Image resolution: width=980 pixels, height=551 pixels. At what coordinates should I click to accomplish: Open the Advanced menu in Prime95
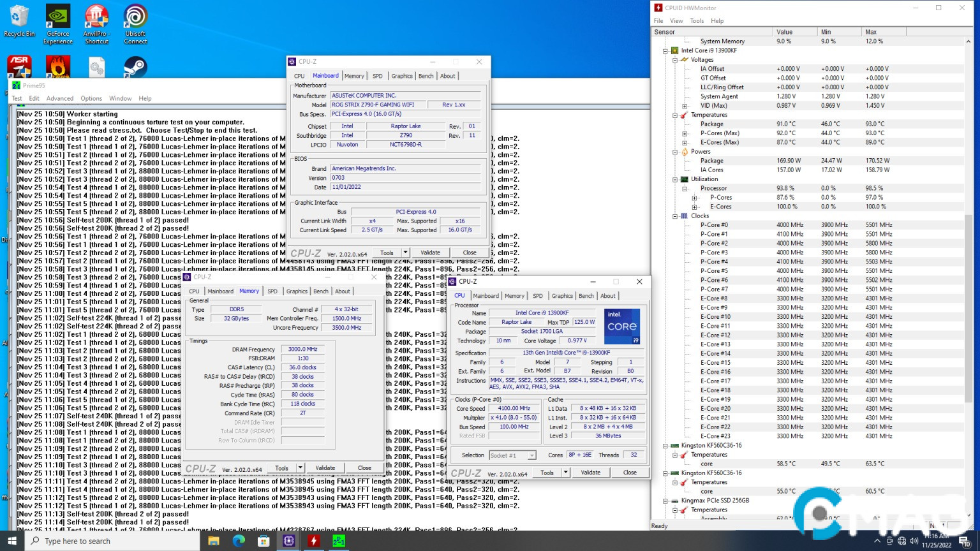pos(60,98)
